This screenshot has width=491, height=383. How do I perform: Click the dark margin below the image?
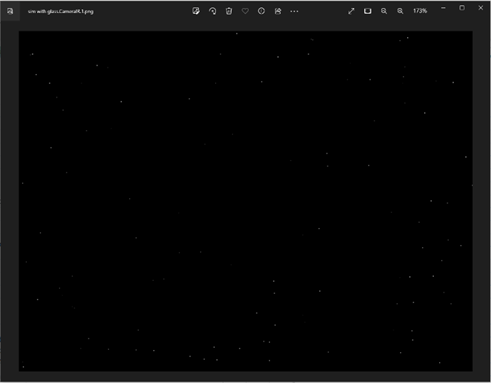tap(246, 376)
